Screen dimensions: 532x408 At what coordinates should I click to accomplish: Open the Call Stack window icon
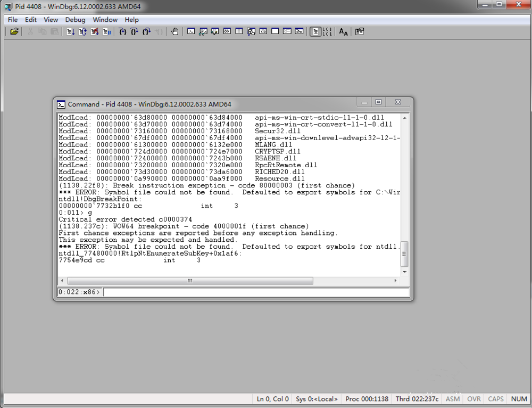click(x=251, y=32)
